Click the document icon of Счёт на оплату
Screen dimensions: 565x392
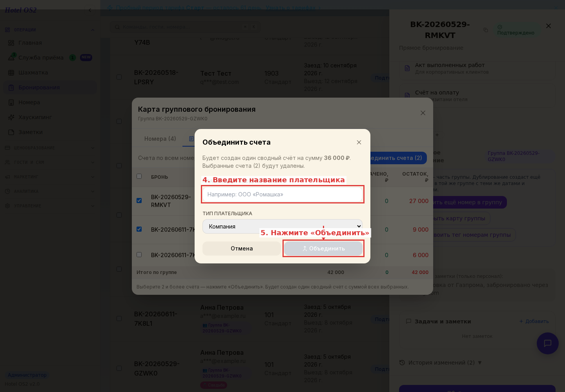407,96
